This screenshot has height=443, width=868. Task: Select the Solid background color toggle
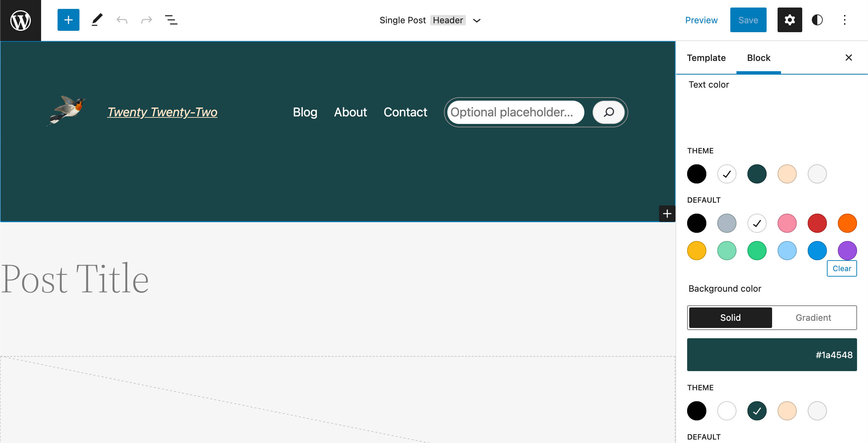[x=730, y=317]
